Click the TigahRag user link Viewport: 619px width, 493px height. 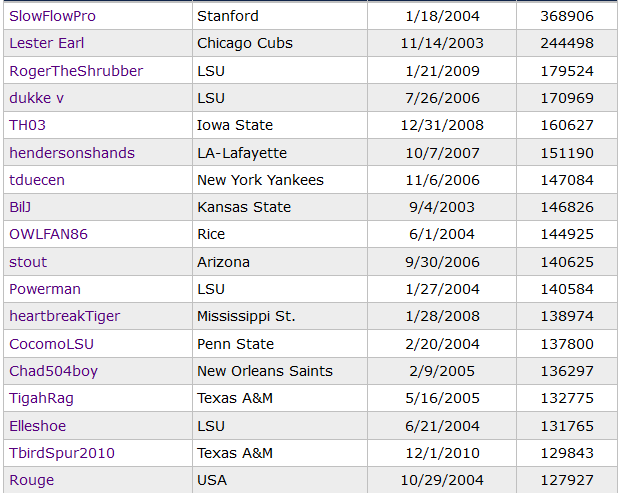(x=41, y=398)
